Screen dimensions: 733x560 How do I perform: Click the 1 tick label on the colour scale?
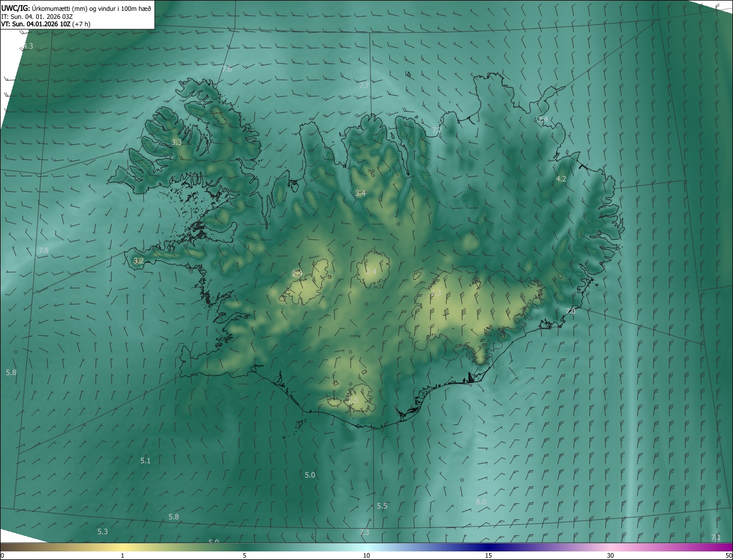[123, 556]
